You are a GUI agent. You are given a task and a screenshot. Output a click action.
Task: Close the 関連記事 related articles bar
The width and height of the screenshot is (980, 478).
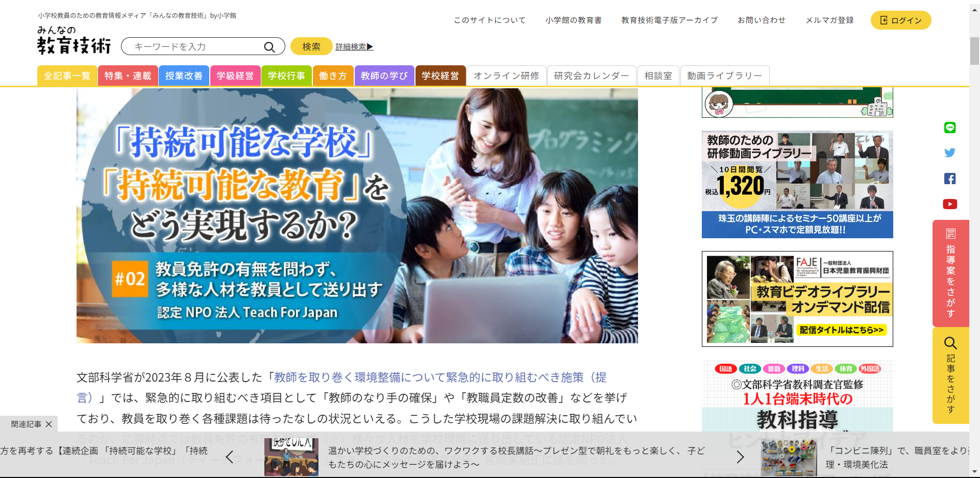click(50, 423)
